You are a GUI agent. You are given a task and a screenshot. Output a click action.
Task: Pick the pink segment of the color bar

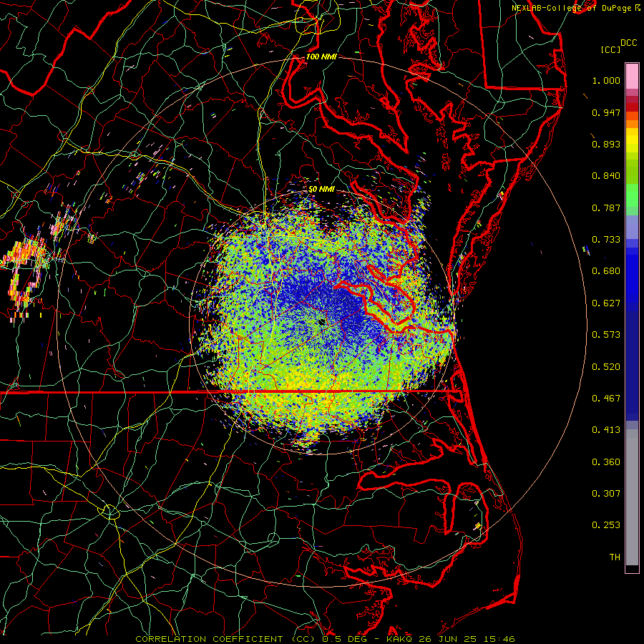click(632, 77)
